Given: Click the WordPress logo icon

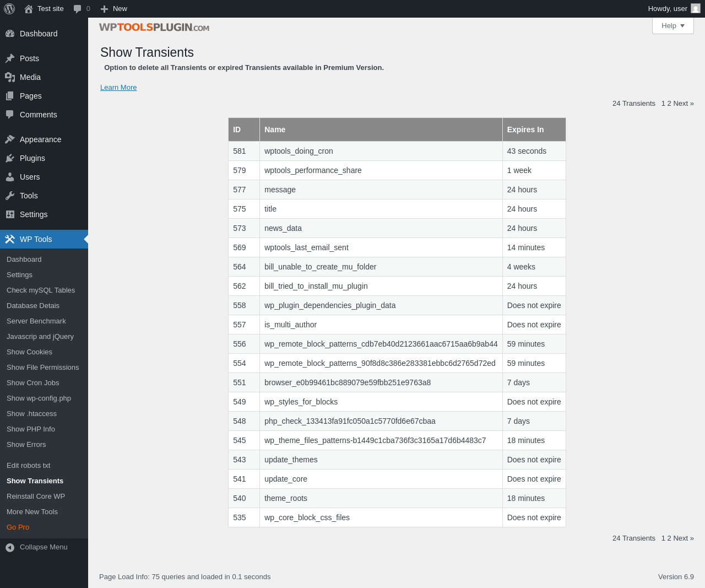Looking at the screenshot, I should [x=9, y=9].
